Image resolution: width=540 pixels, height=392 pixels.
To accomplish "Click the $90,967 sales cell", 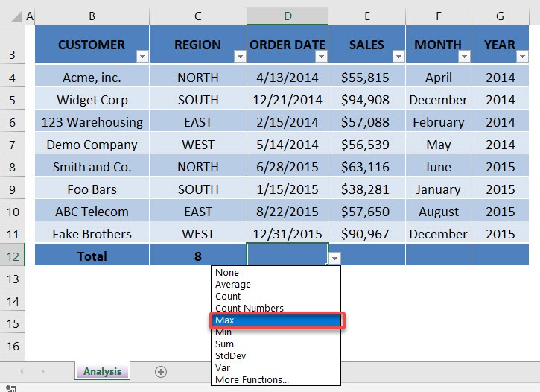I will pos(367,234).
